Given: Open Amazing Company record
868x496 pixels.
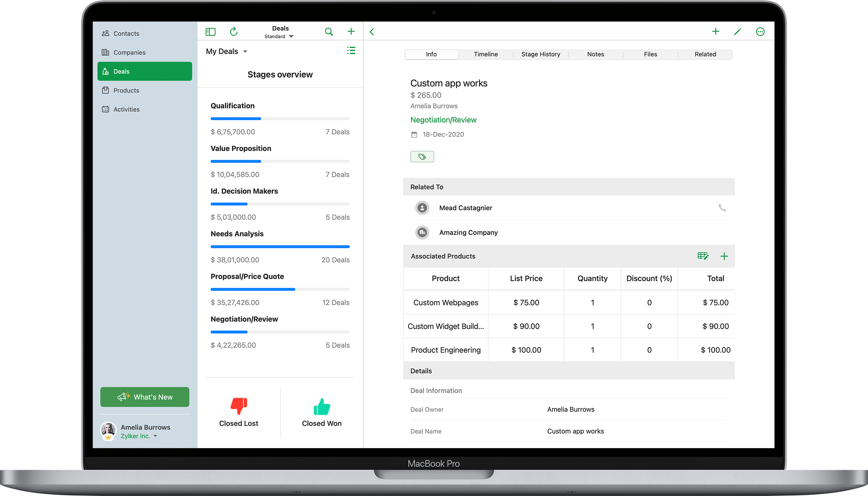Looking at the screenshot, I should pyautogui.click(x=468, y=232).
